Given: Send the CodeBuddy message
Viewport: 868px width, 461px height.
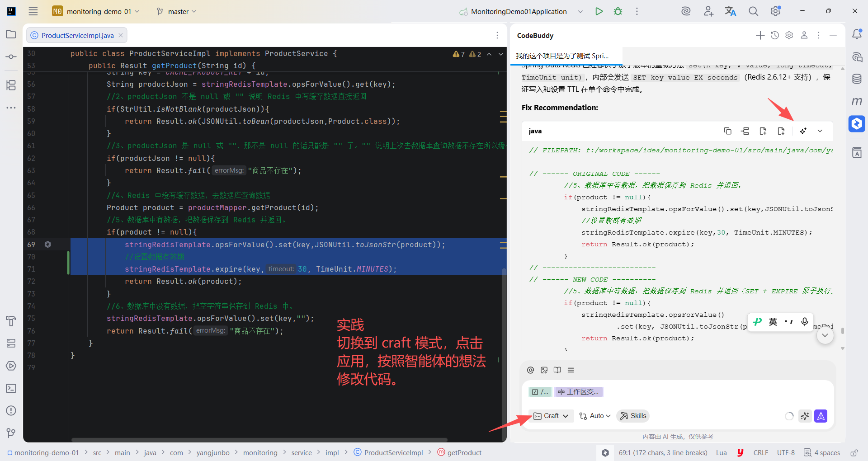Looking at the screenshot, I should (x=821, y=416).
